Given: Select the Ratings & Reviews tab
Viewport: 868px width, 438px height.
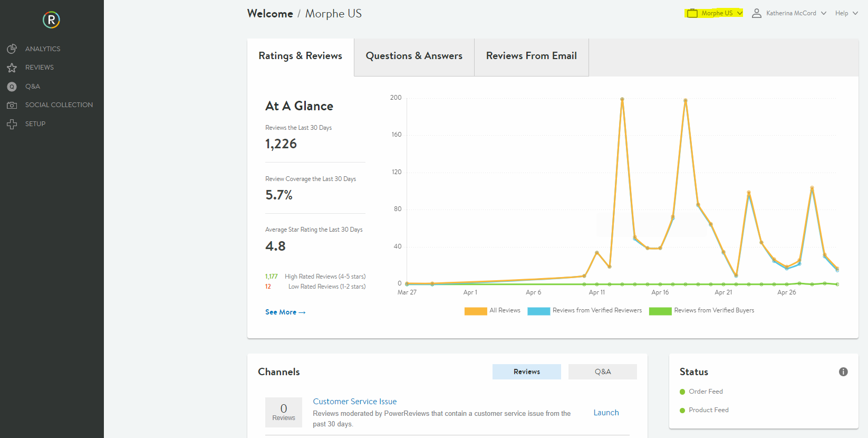Looking at the screenshot, I should coord(301,57).
